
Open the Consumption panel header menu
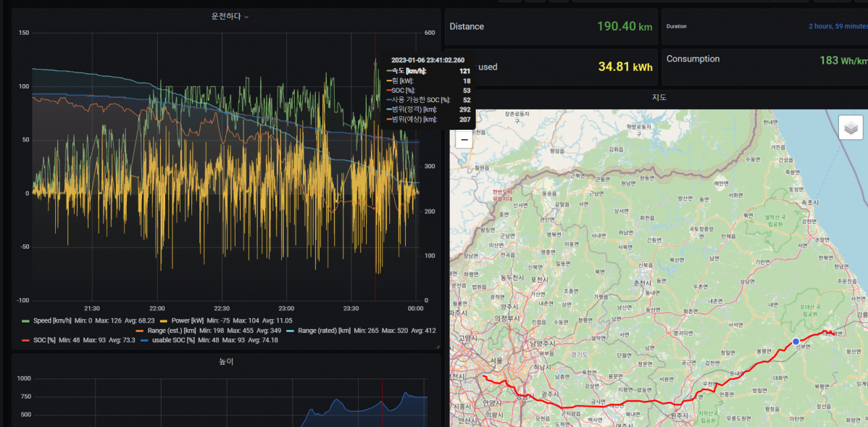click(x=693, y=59)
